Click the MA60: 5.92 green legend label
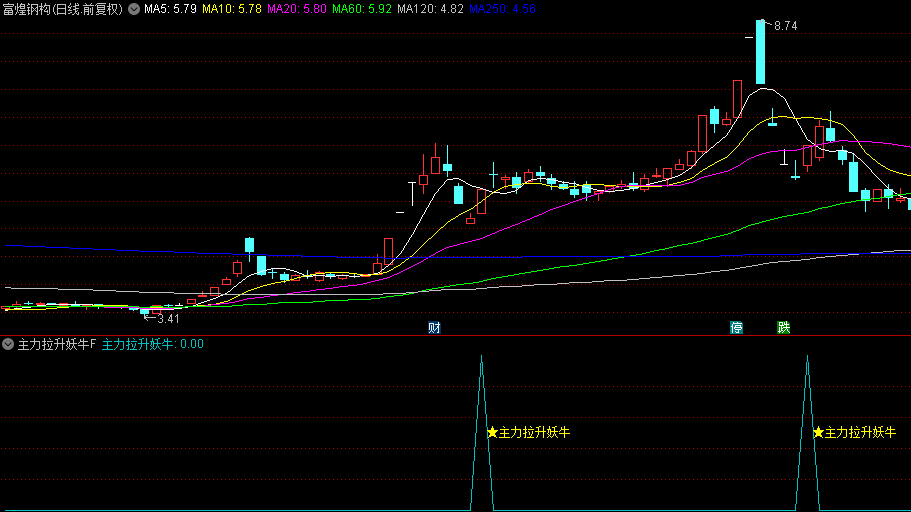 click(x=362, y=9)
